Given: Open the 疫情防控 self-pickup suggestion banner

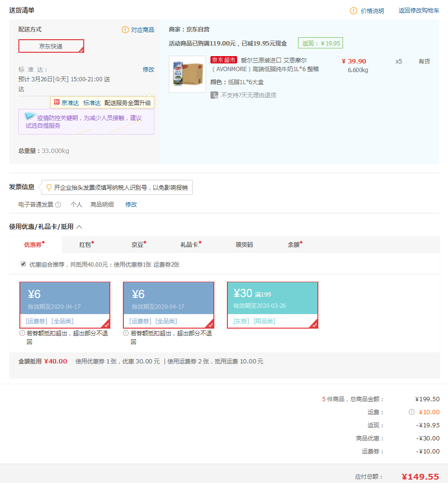Looking at the screenshot, I should 86,121.
